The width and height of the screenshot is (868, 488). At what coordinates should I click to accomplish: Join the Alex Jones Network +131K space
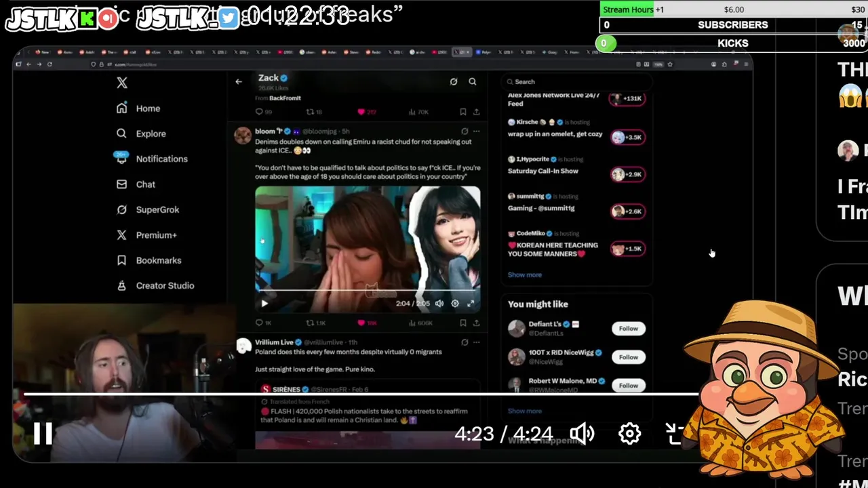627,99
